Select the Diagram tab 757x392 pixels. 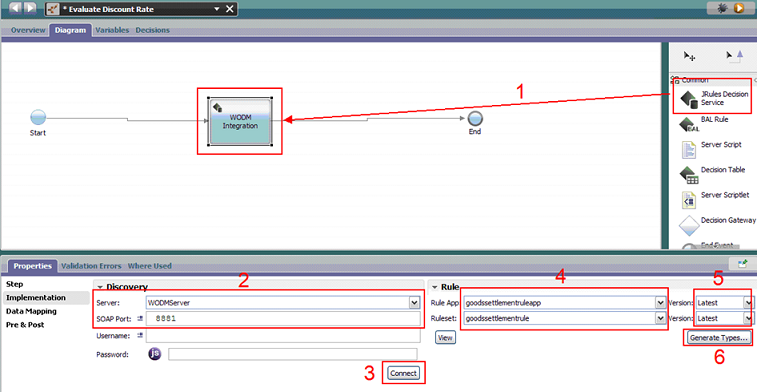(70, 30)
